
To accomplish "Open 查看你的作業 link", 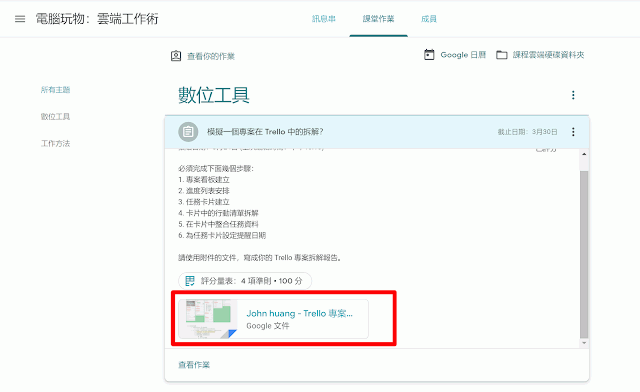I will pos(211,56).
